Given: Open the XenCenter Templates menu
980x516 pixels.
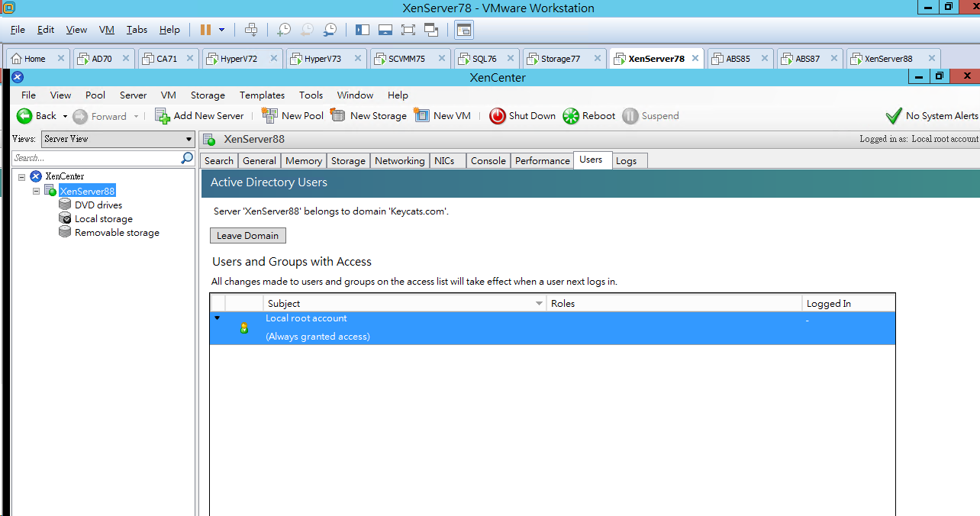Looking at the screenshot, I should 262,95.
